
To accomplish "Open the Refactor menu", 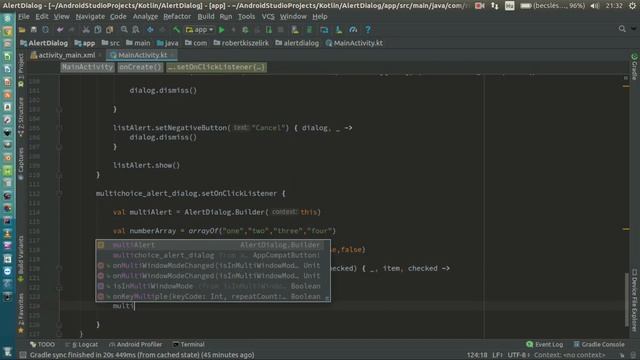I will click(x=177, y=17).
